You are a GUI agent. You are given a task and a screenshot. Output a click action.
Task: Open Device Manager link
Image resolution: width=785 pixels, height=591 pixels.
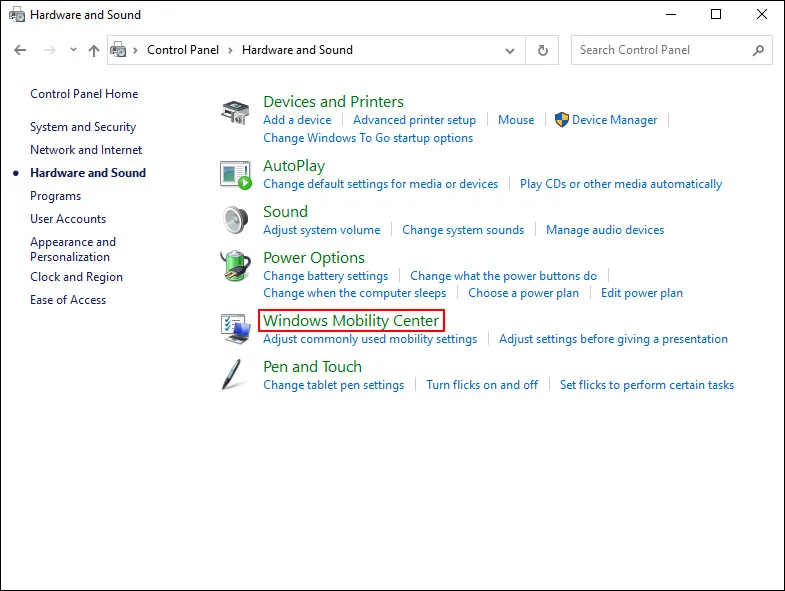[615, 120]
